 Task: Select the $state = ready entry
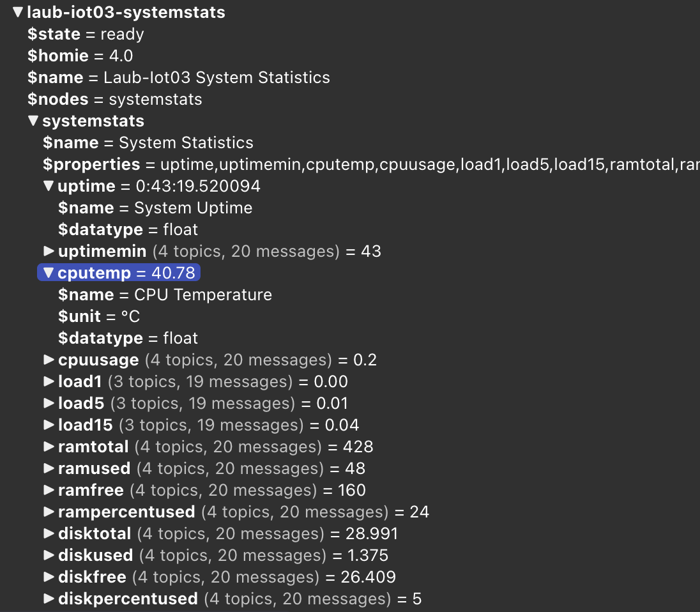86,34
